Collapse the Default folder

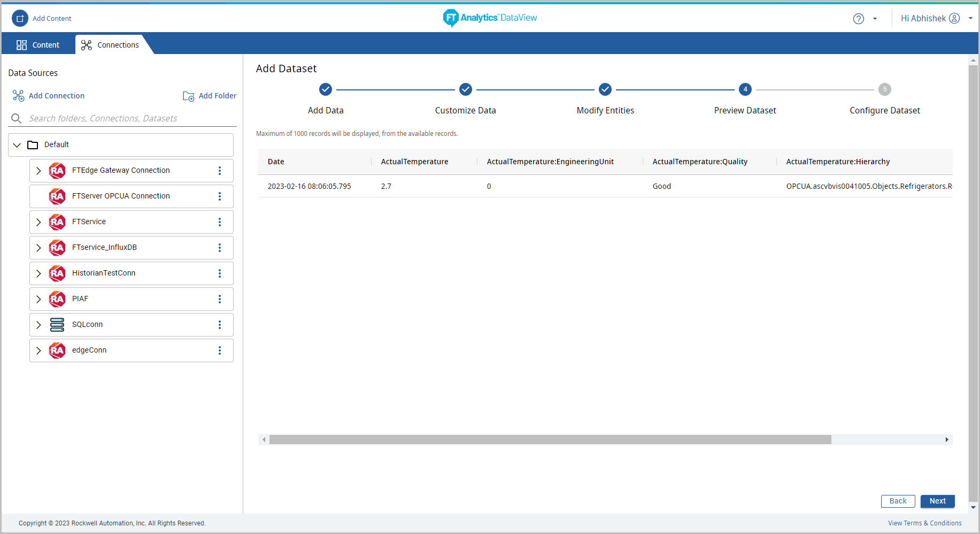pyautogui.click(x=17, y=145)
